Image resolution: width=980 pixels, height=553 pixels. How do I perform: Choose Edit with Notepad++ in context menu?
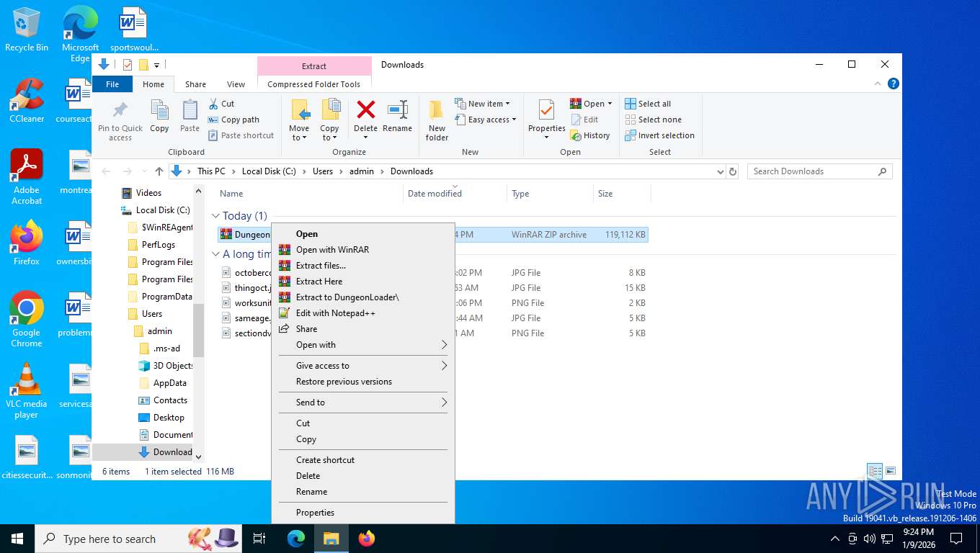363,313
